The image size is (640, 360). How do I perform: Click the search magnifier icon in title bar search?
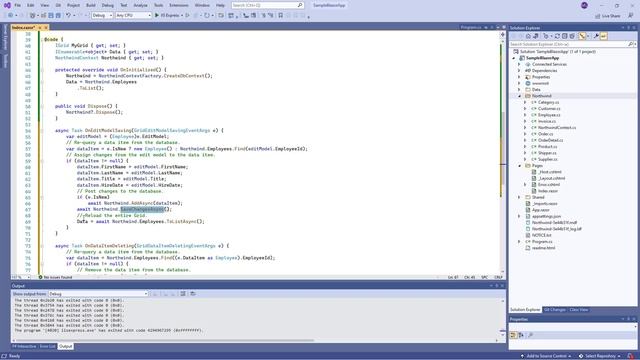pos(300,5)
